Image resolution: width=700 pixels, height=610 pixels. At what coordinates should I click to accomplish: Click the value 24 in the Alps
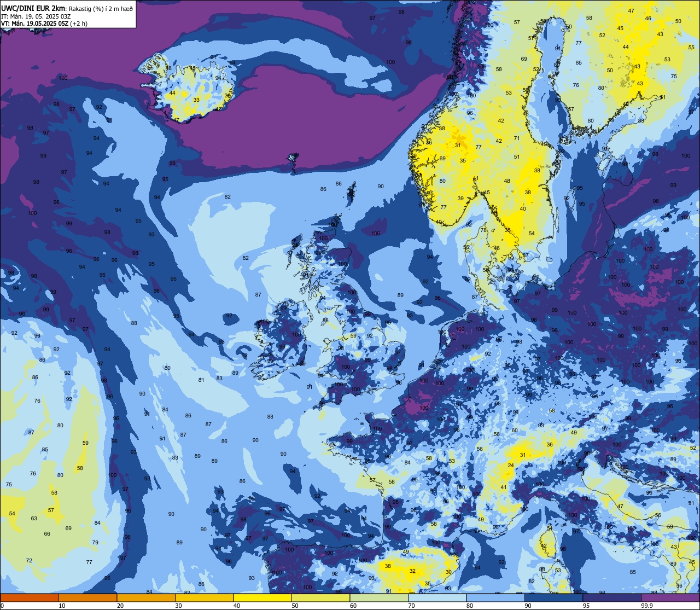[511, 466]
